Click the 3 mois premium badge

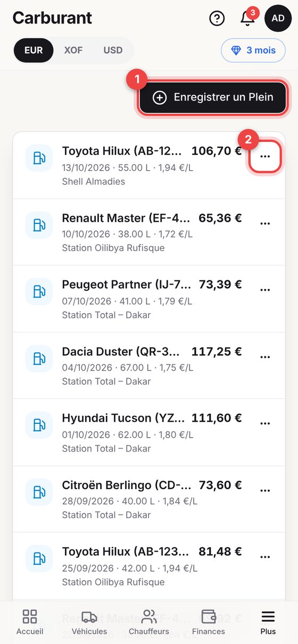253,51
